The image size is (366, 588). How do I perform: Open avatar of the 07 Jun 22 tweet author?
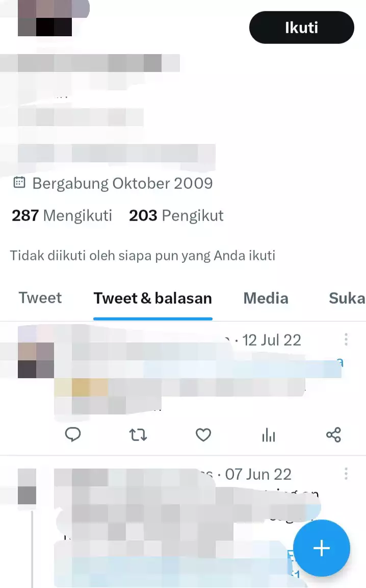pyautogui.click(x=27, y=486)
